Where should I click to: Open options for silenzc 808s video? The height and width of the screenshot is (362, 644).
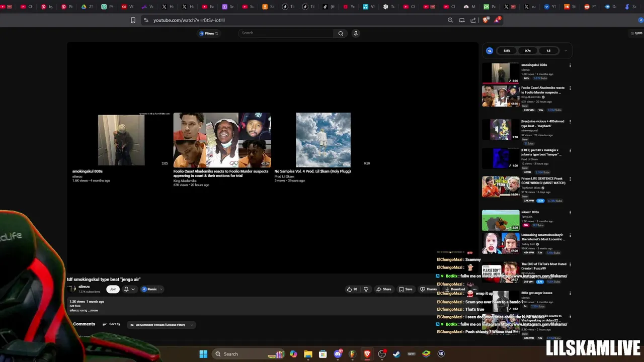[570, 213]
